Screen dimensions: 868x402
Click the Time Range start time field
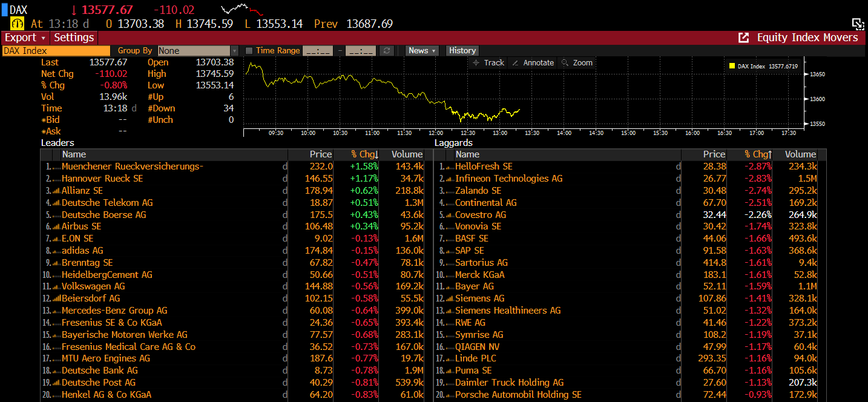click(317, 51)
